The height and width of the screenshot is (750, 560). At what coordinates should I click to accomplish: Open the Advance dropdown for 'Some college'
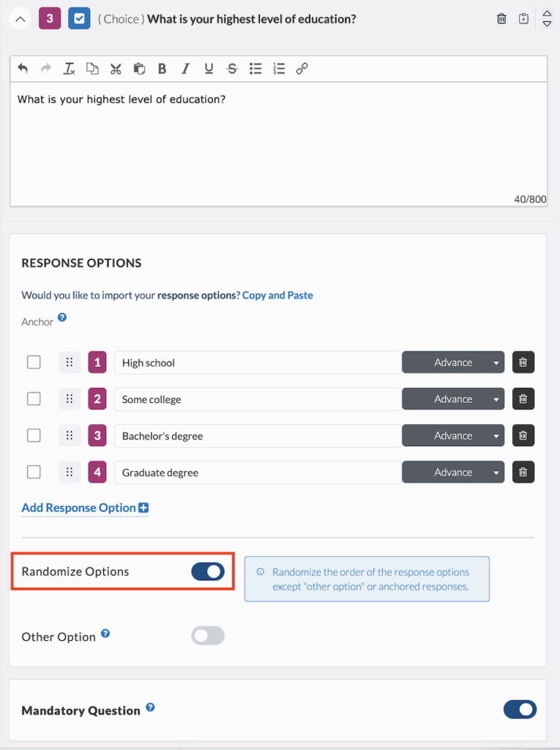[453, 398]
